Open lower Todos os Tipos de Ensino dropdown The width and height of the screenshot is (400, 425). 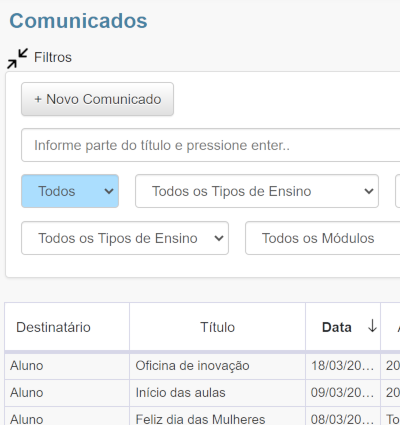click(x=125, y=238)
